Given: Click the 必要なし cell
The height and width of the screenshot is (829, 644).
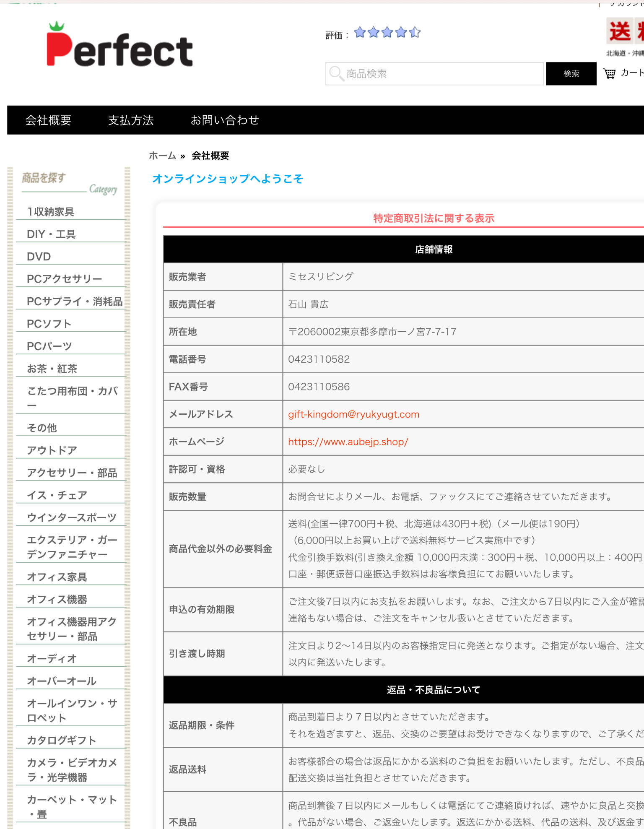Looking at the screenshot, I should pos(463,469).
